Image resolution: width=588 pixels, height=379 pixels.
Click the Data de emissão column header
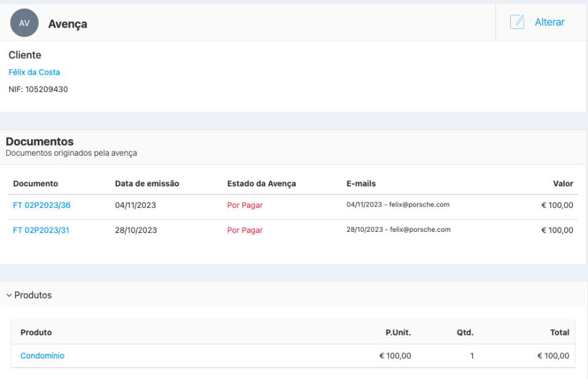coord(147,183)
